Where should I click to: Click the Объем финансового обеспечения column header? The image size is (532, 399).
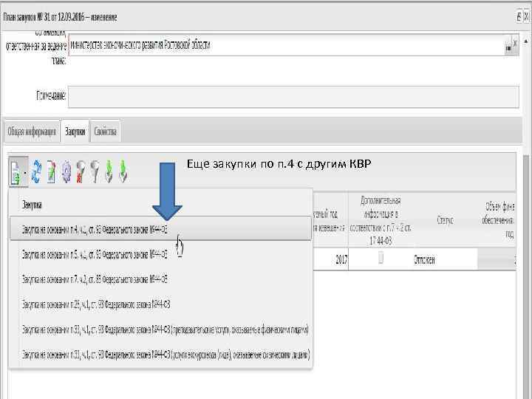click(497, 220)
